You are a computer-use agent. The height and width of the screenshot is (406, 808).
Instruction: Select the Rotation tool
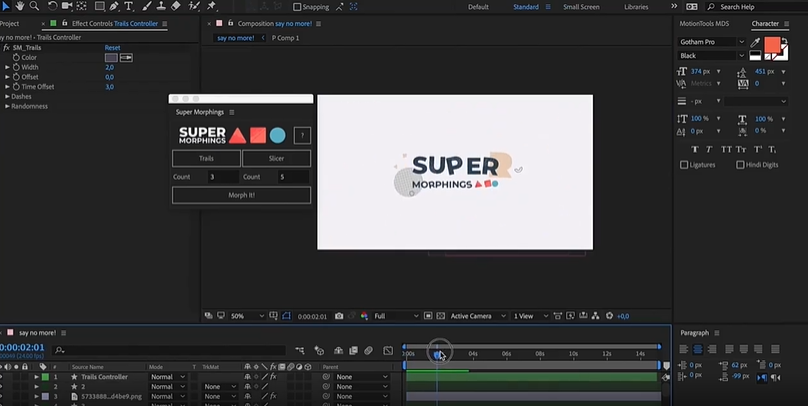click(x=53, y=6)
